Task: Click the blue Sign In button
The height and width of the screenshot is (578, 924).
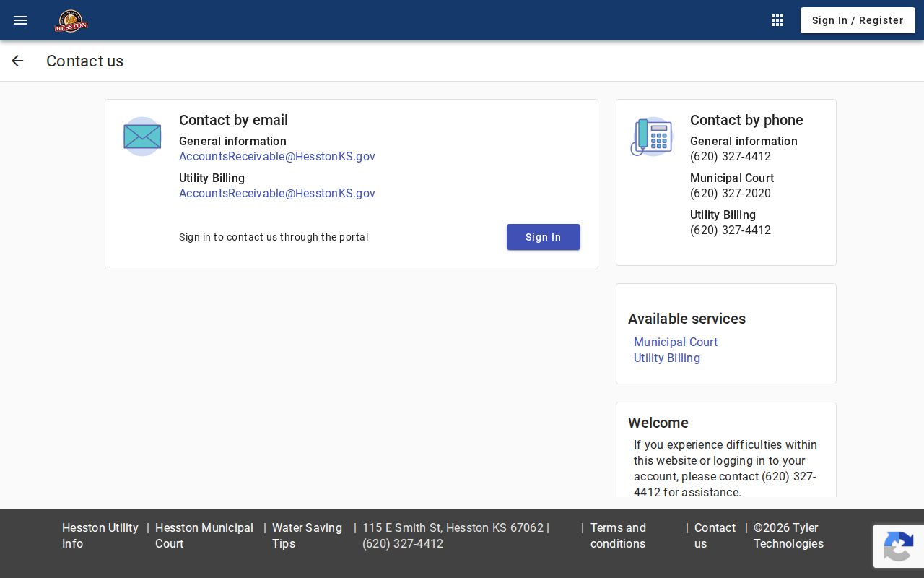Action: tap(544, 237)
